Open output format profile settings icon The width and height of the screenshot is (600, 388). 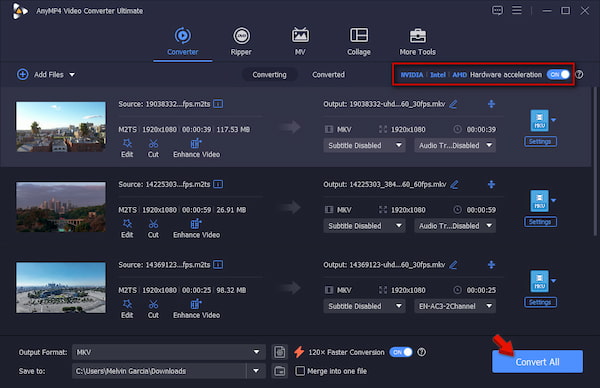[280, 352]
